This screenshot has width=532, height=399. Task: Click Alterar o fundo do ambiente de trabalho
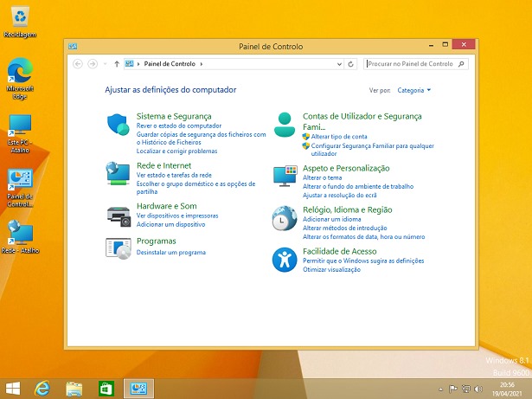click(x=358, y=186)
